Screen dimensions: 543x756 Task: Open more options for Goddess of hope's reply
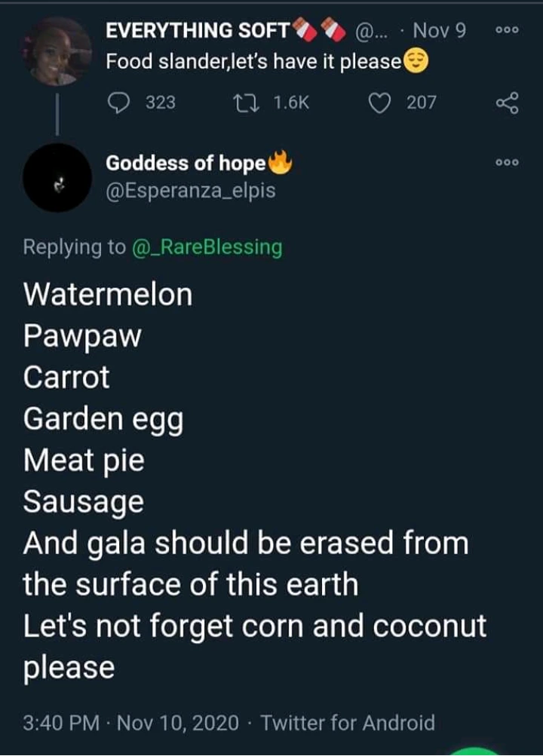point(507,163)
